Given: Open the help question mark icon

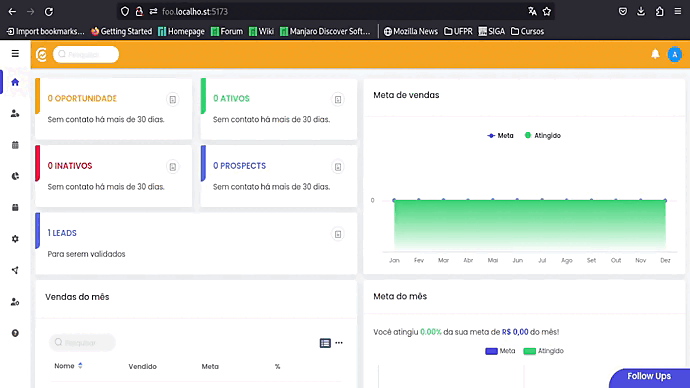Looking at the screenshot, I should tap(15, 333).
